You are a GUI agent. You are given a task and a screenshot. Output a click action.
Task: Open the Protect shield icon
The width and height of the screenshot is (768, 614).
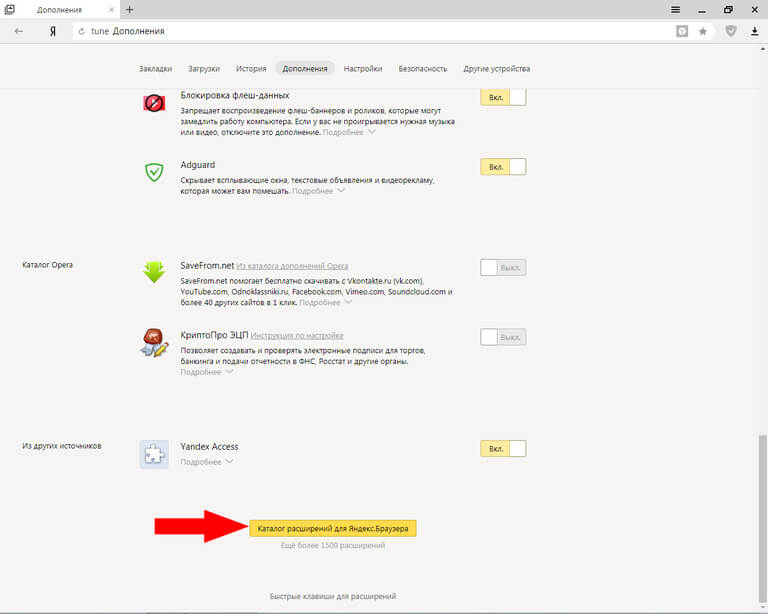tap(731, 31)
